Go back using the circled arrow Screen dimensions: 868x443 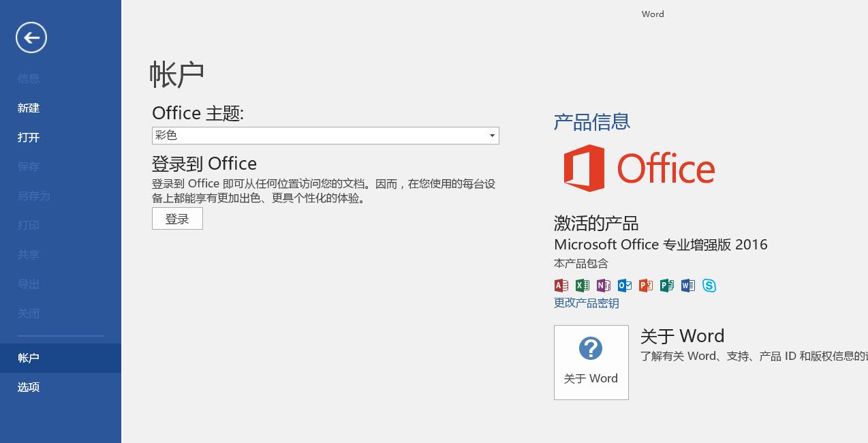click(x=31, y=37)
